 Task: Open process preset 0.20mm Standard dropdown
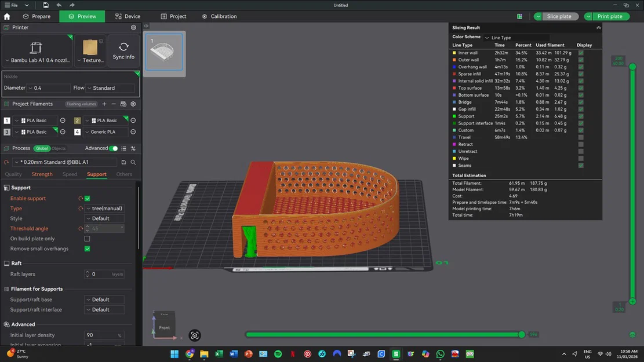pos(65,162)
